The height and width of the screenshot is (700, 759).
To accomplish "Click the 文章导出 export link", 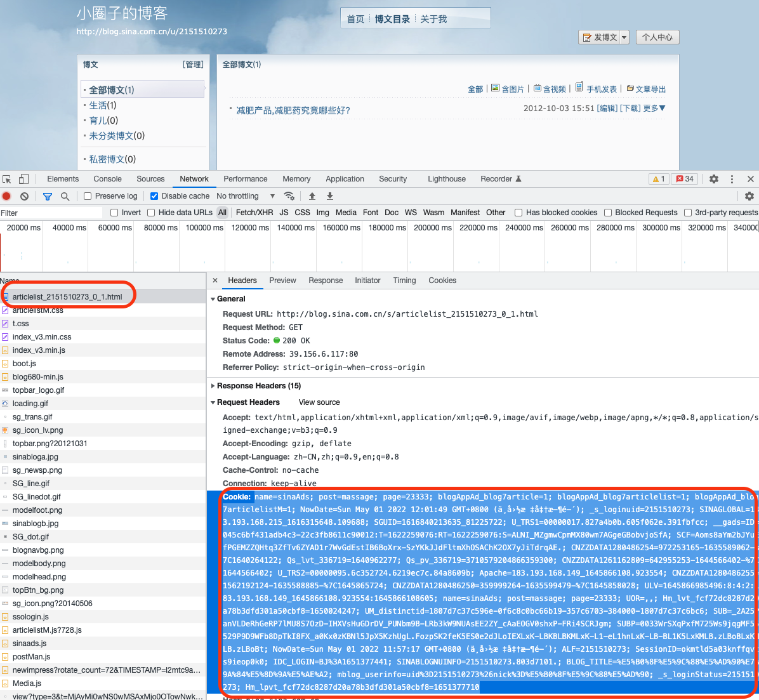I will [646, 89].
